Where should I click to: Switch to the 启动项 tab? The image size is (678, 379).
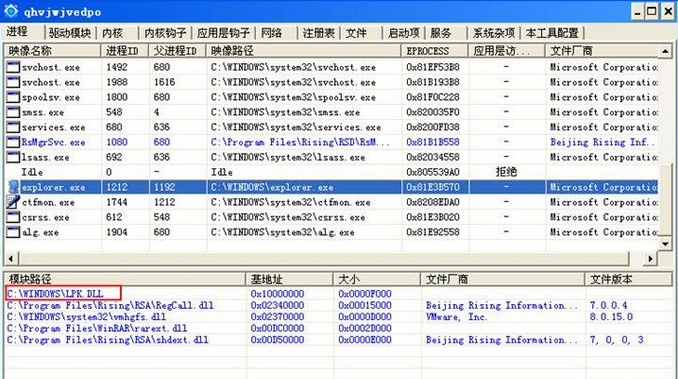pyautogui.click(x=403, y=33)
